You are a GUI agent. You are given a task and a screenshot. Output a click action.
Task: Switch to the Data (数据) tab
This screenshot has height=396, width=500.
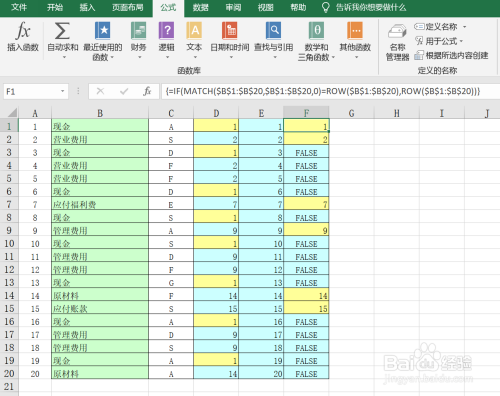point(200,7)
